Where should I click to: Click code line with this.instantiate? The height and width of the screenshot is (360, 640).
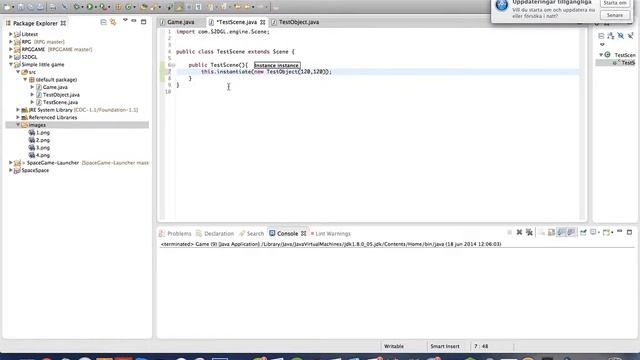267,71
